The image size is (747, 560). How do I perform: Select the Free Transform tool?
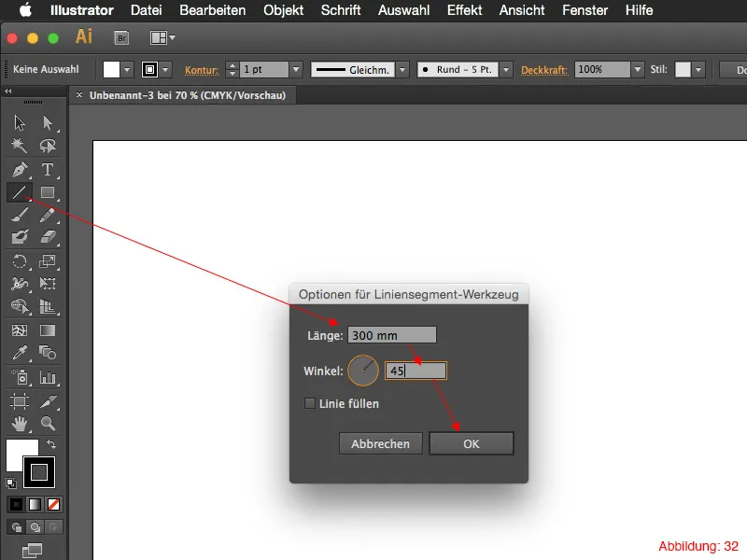pos(48,284)
